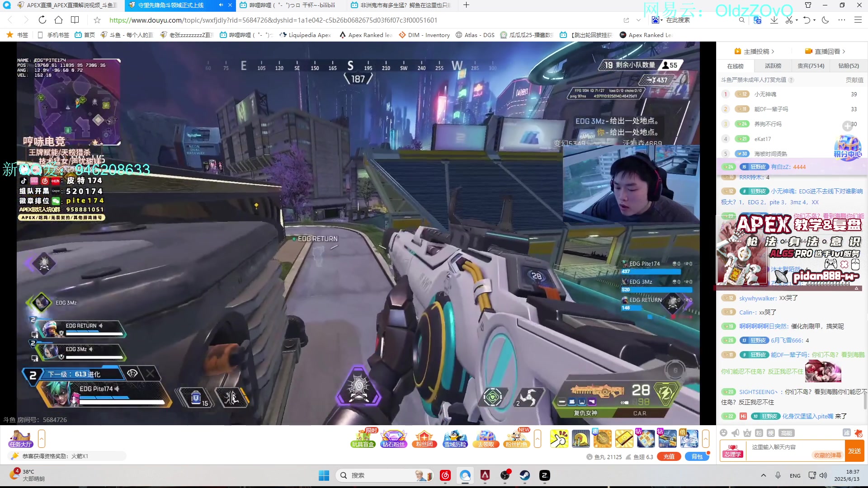Open 直播回看 stream replay link
The width and height of the screenshot is (868, 488).
(x=825, y=52)
